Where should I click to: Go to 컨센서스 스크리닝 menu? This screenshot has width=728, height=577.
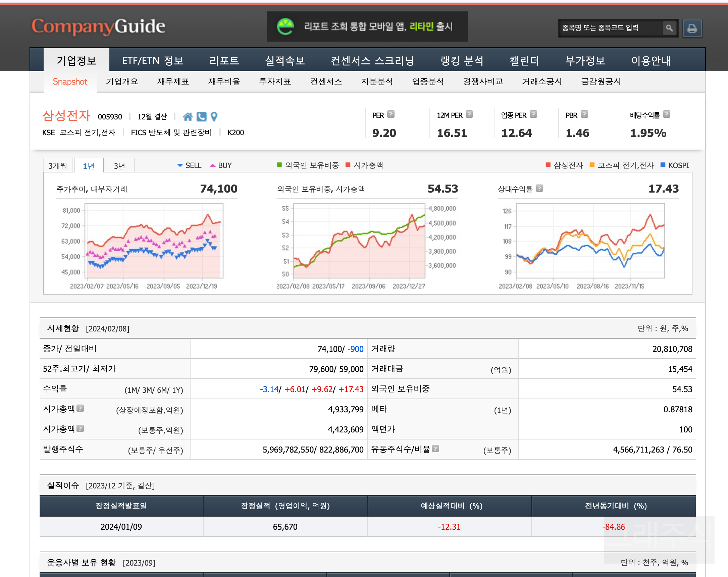click(x=372, y=61)
